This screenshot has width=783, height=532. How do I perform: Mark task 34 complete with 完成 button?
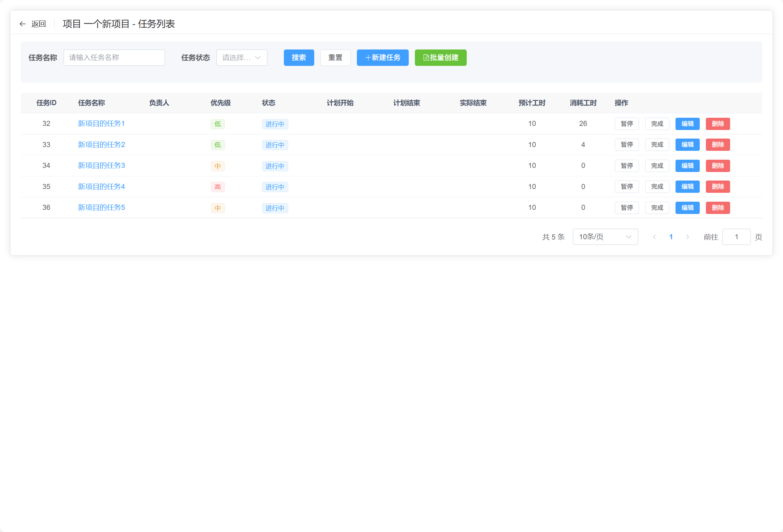click(x=657, y=166)
